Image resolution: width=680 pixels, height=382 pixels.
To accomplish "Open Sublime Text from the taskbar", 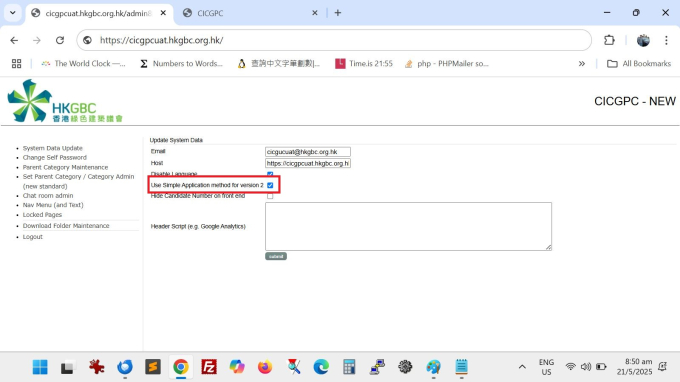I will tap(153, 367).
